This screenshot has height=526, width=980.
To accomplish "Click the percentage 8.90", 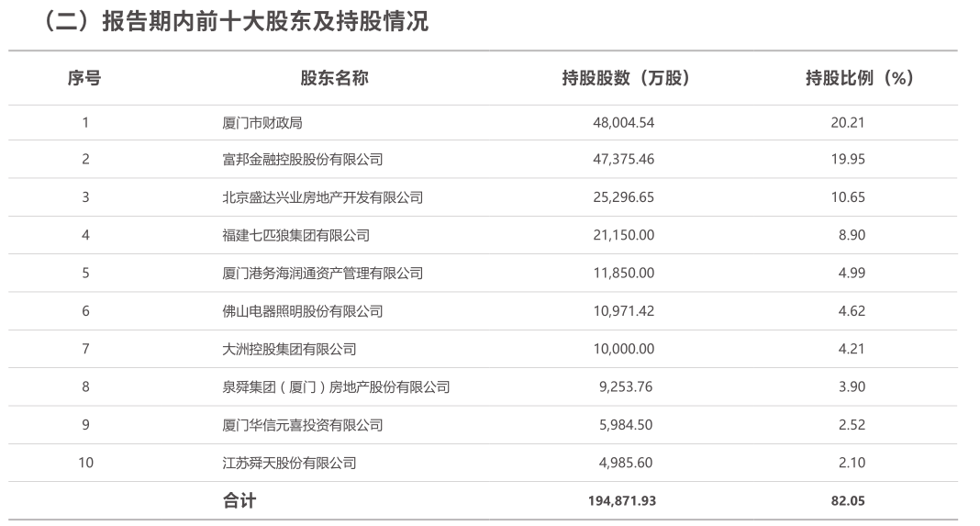I will coord(852,235).
